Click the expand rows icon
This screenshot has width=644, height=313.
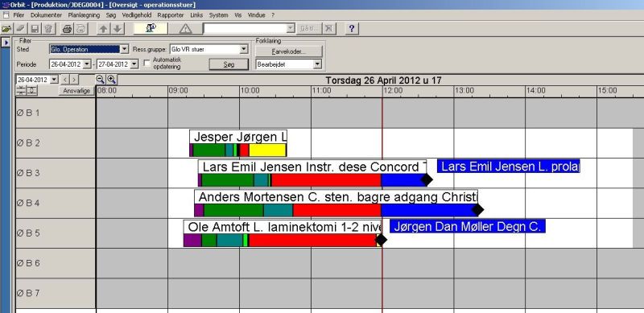tap(32, 91)
